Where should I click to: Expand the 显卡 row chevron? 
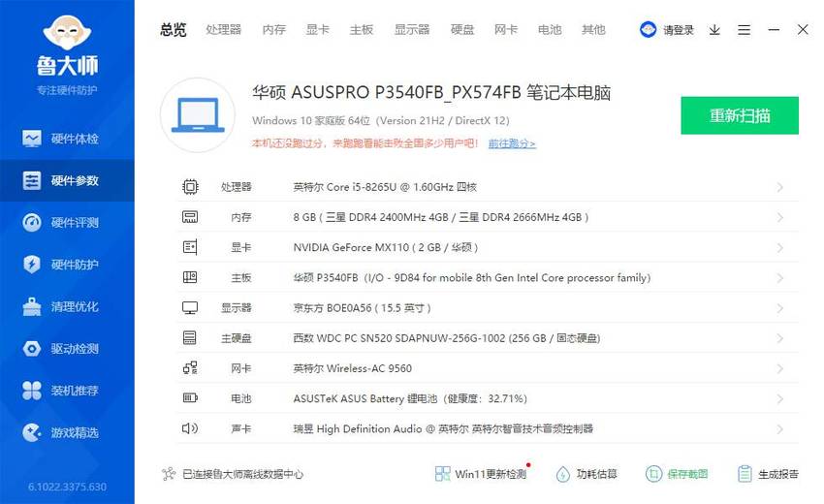[x=779, y=247]
